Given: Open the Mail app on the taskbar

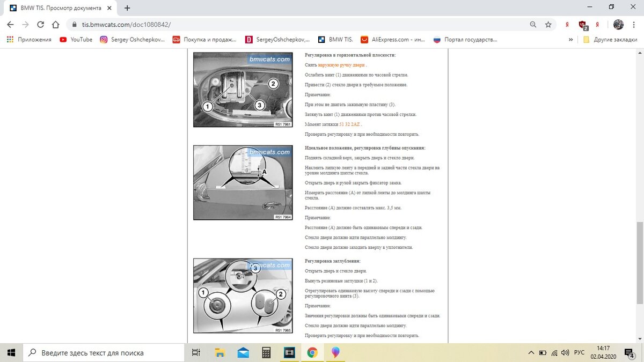Looking at the screenshot, I should [x=243, y=352].
